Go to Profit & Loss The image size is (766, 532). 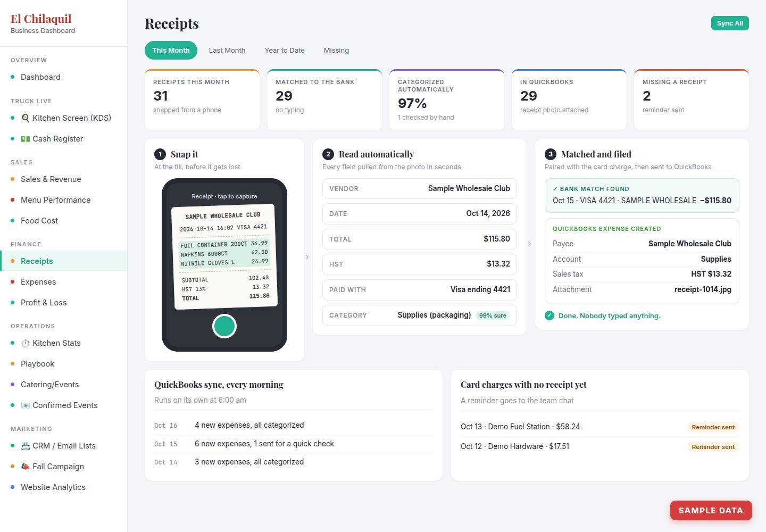click(64, 303)
